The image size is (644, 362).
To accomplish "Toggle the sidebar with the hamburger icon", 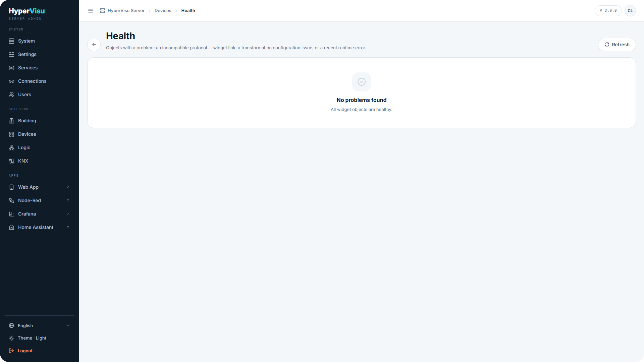I will [x=91, y=11].
